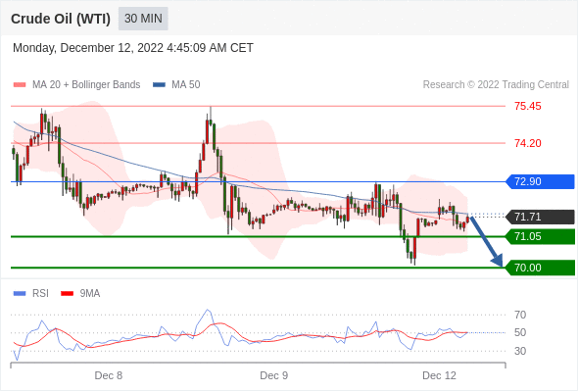Click the dark 71.71 current price tag

click(540, 217)
